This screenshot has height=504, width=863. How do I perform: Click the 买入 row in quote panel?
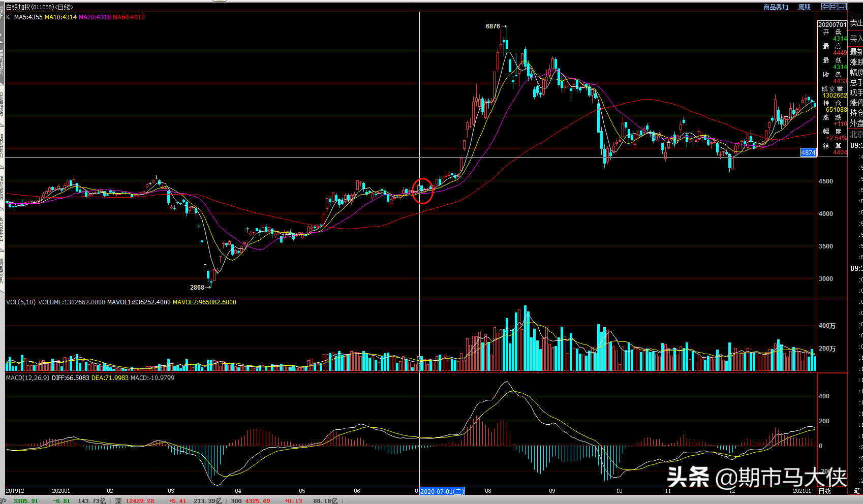pyautogui.click(x=856, y=39)
